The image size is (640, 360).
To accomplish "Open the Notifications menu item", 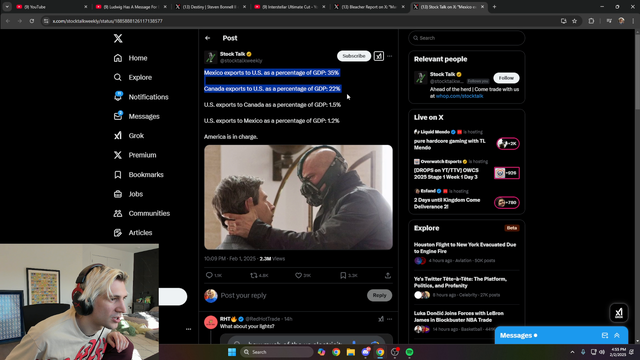I will click(141, 97).
